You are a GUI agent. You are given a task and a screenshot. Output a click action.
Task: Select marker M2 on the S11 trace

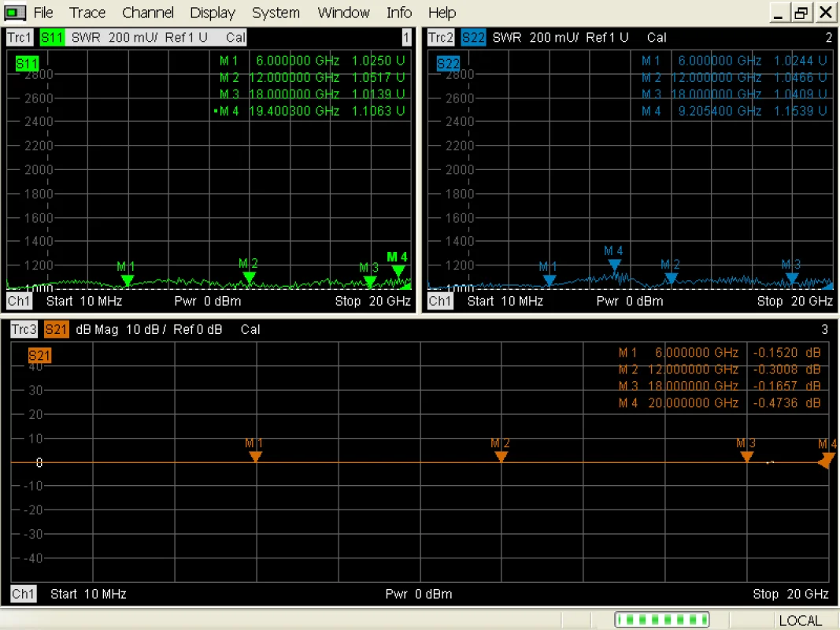point(249,277)
